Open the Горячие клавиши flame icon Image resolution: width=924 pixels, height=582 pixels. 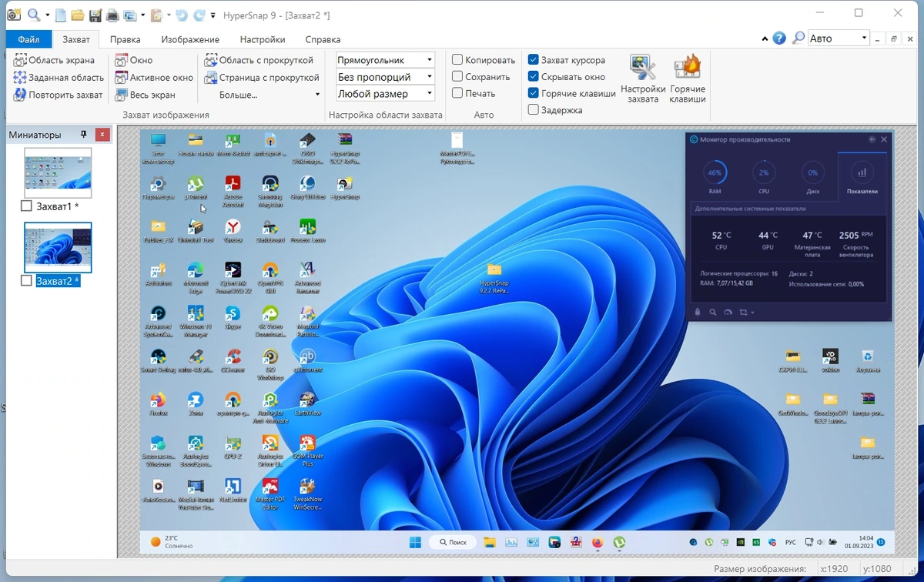(x=687, y=68)
